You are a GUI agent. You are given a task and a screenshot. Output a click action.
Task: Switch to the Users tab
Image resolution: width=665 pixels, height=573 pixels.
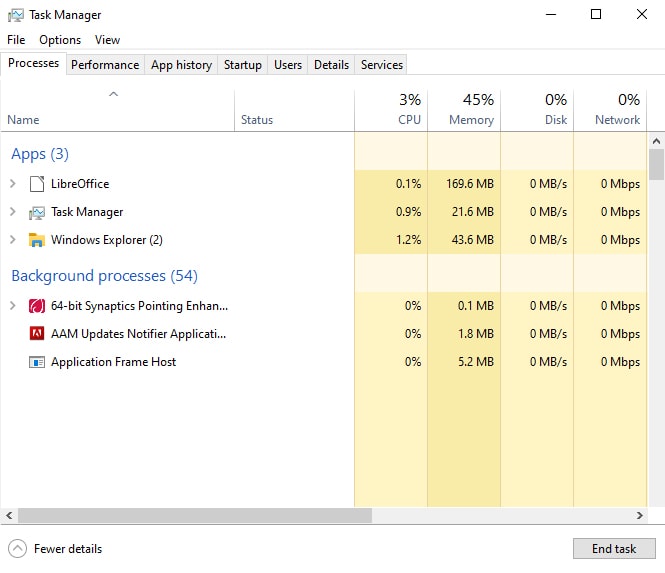(x=288, y=65)
